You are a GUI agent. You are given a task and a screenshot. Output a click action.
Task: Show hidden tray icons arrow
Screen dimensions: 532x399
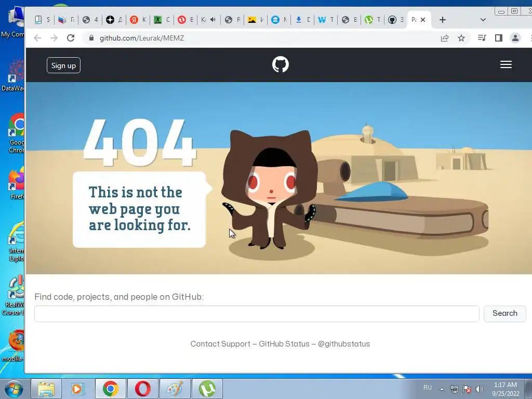point(442,389)
